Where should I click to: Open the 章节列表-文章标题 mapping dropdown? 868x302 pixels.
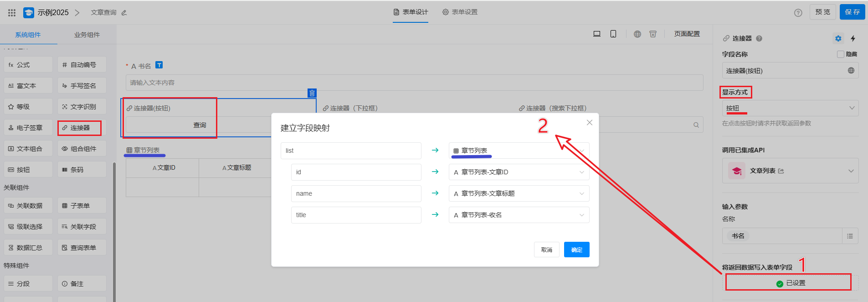pos(519,193)
